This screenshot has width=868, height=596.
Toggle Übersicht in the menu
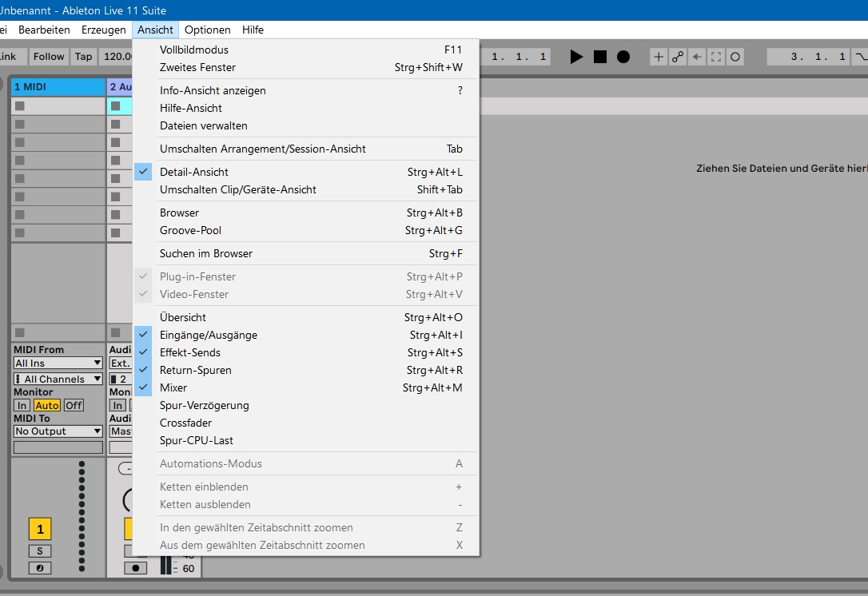coord(305,318)
